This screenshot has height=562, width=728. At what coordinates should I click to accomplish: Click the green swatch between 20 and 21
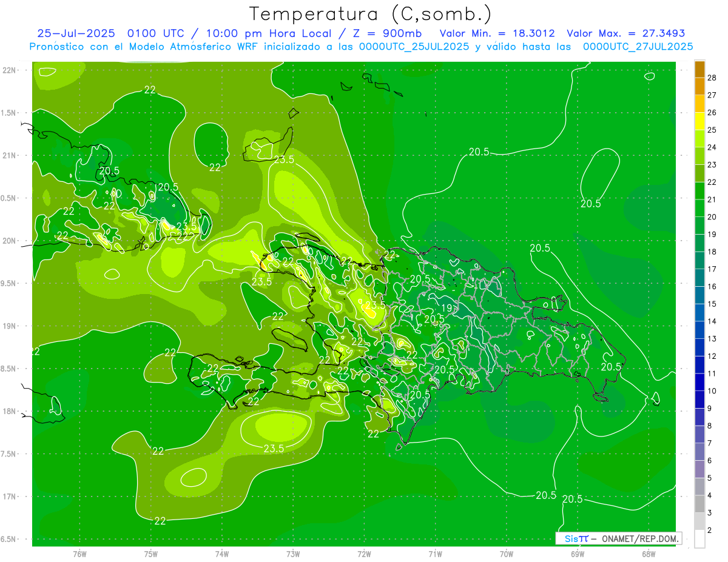click(699, 209)
